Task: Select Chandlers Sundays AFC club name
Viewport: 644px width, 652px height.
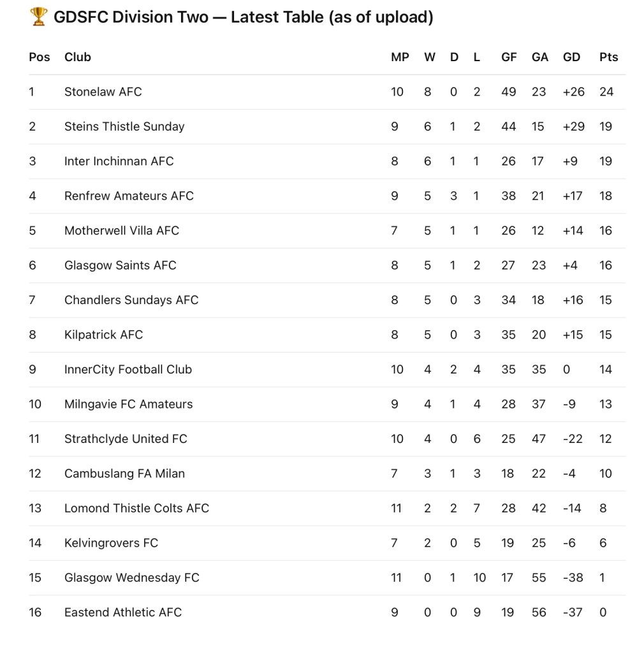Action: pos(131,300)
